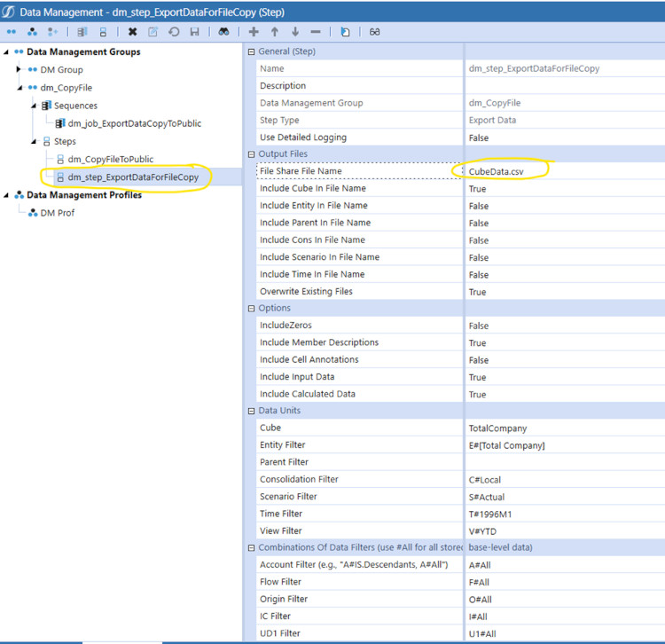Screen dimensions: 665x644
Task: Click the plus Add Item icon
Action: tap(254, 32)
